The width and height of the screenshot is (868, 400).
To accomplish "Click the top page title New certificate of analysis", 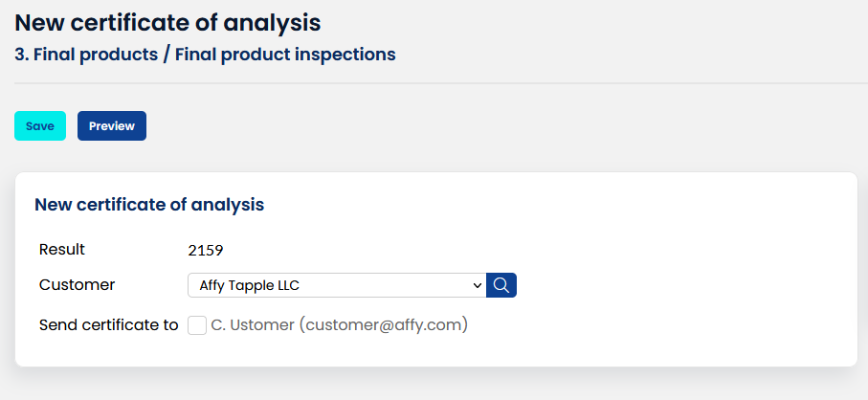I will tap(167, 21).
